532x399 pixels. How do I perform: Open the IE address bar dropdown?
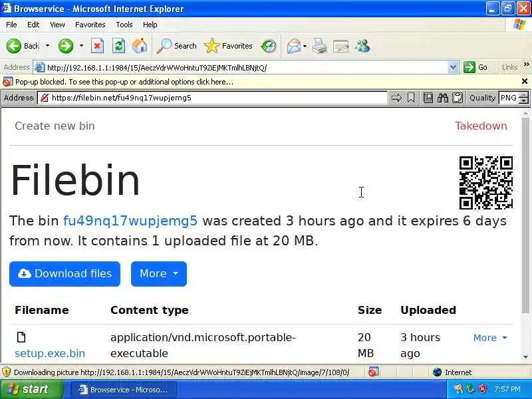coord(453,68)
